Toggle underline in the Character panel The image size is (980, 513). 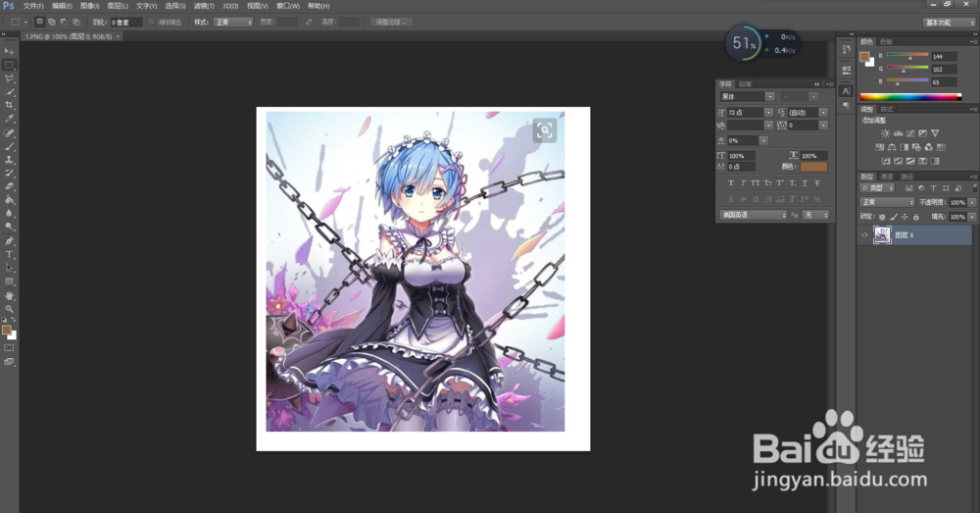click(805, 183)
